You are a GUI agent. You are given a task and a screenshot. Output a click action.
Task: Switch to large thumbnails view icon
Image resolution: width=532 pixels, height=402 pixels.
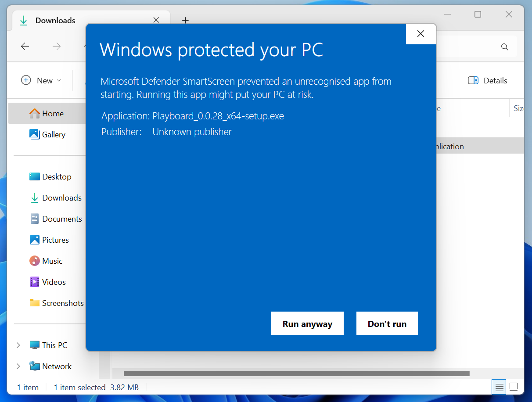click(x=514, y=387)
